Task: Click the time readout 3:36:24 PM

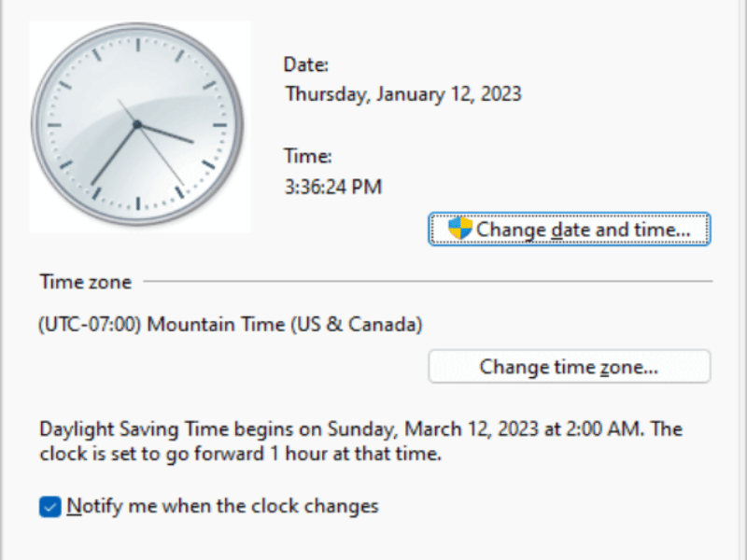Action: tap(333, 187)
